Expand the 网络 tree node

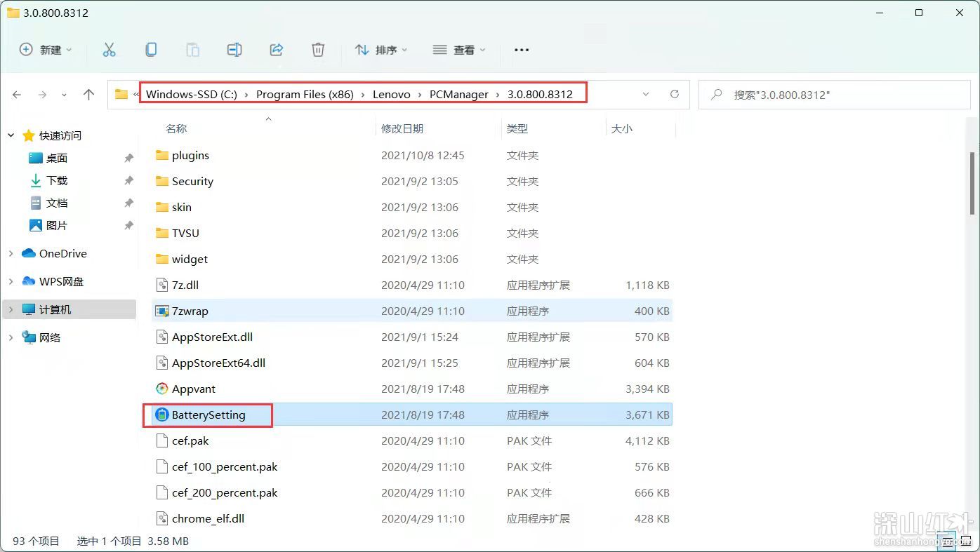(x=11, y=337)
